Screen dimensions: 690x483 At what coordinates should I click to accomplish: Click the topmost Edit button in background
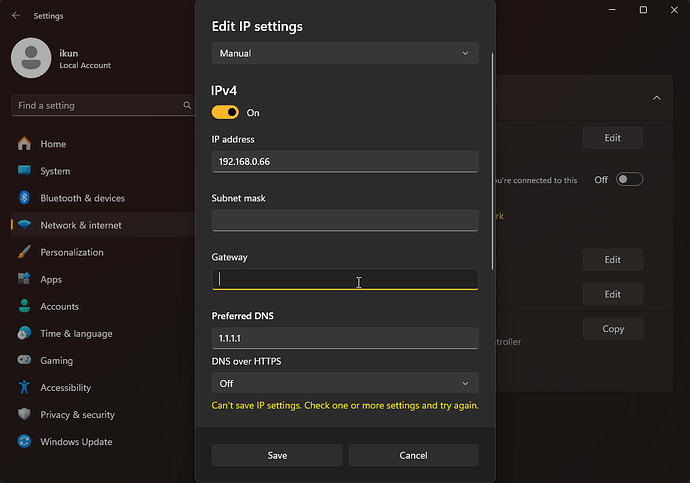pos(613,138)
